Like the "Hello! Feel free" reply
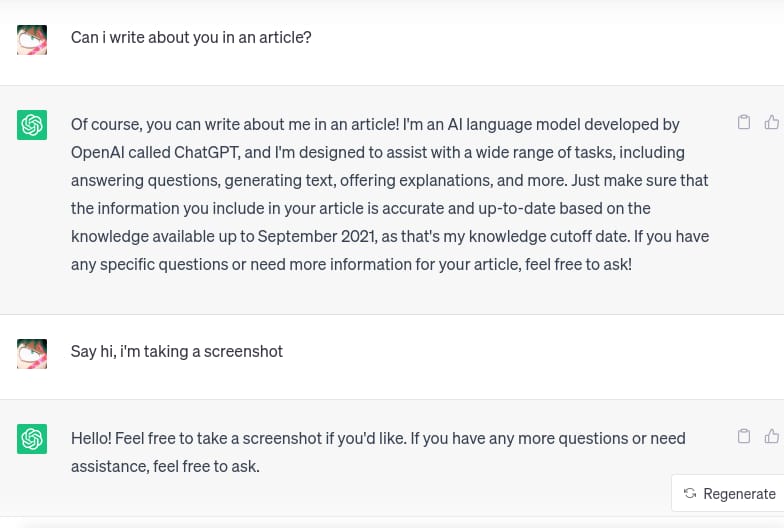 click(x=771, y=436)
